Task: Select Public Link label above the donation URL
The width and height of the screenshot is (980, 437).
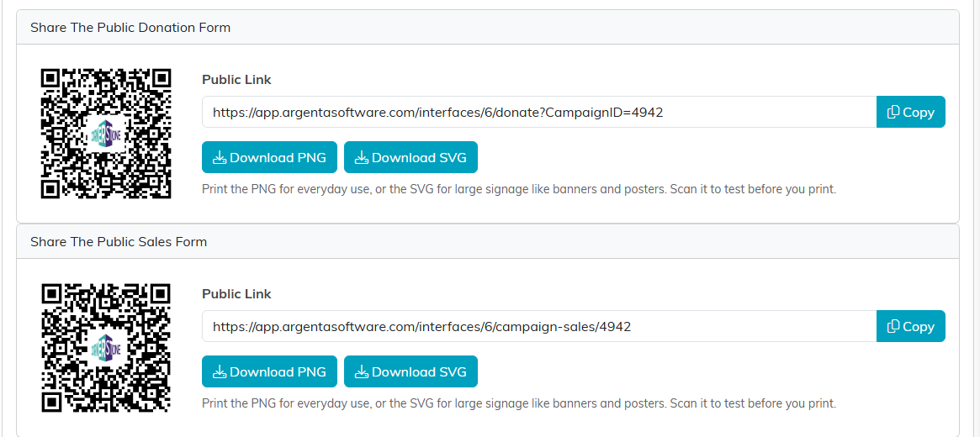Action: tap(237, 80)
